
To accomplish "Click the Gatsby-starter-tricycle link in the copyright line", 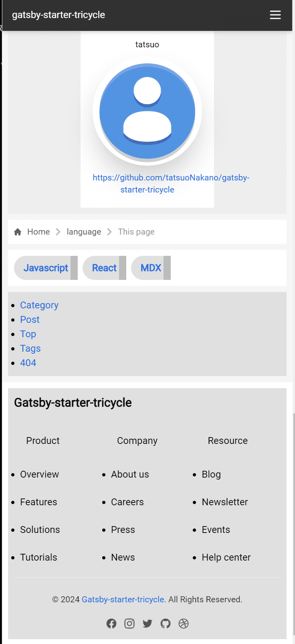I will click(123, 599).
